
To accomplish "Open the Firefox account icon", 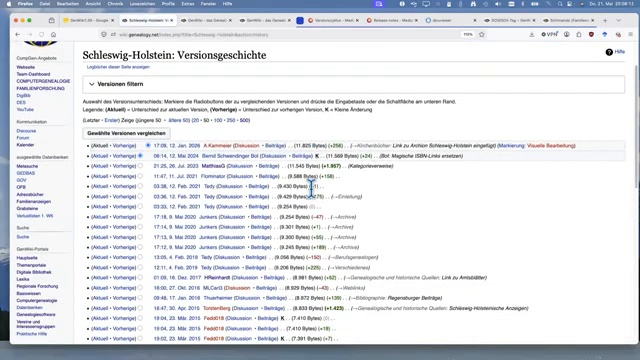I will pyautogui.click(x=567, y=35).
